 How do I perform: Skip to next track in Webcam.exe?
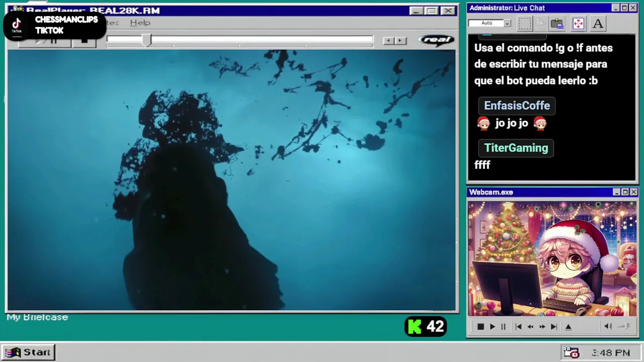point(553,327)
